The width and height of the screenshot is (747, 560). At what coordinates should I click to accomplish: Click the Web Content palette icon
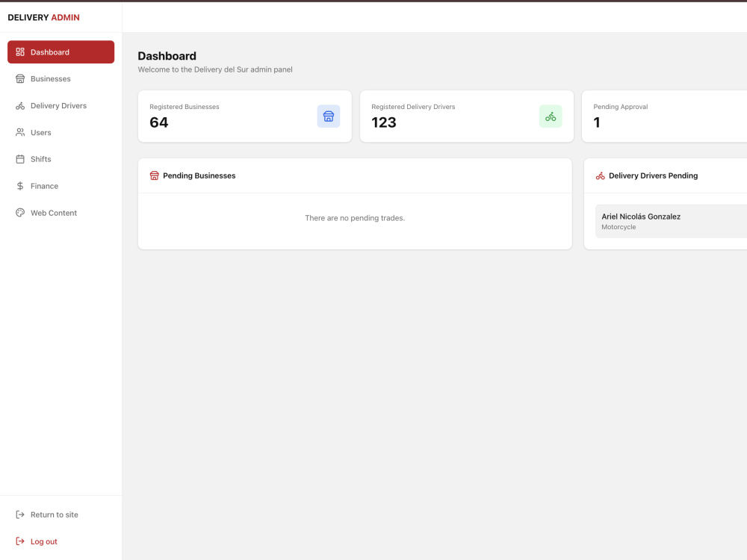point(20,213)
